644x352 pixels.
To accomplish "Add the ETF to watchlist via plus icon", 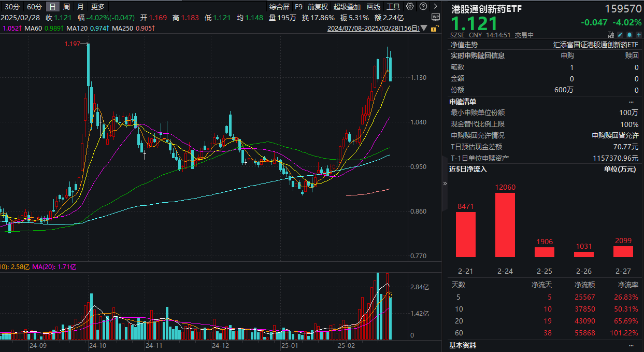I will [638, 34].
